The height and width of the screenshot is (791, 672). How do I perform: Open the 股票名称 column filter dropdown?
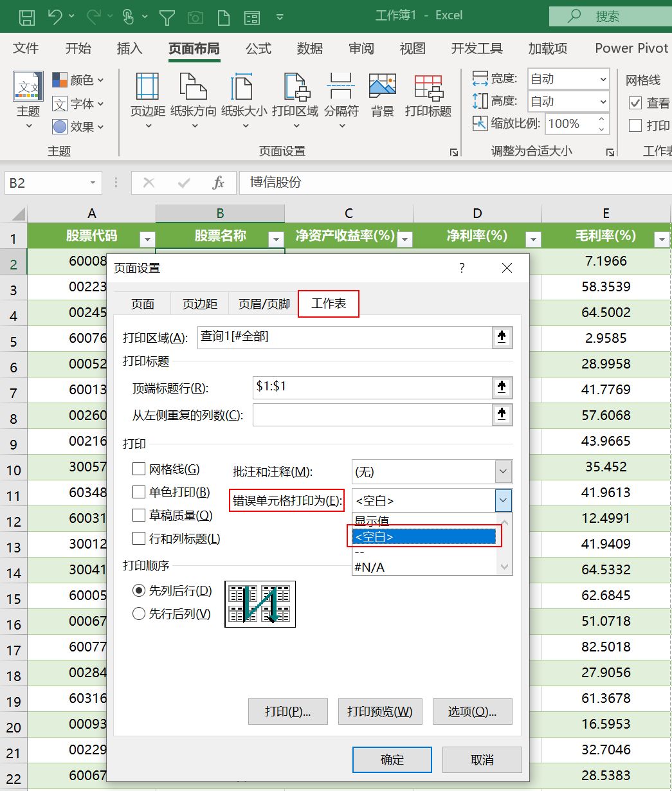click(x=276, y=238)
